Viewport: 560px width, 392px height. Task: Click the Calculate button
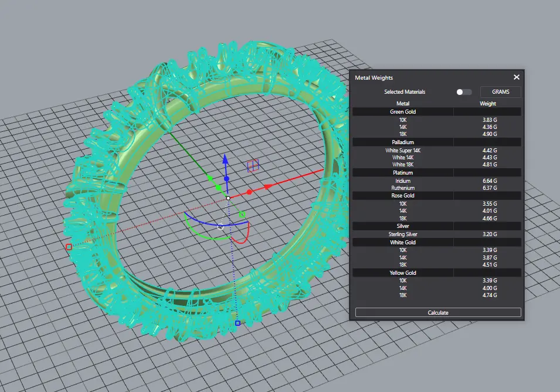pyautogui.click(x=438, y=312)
